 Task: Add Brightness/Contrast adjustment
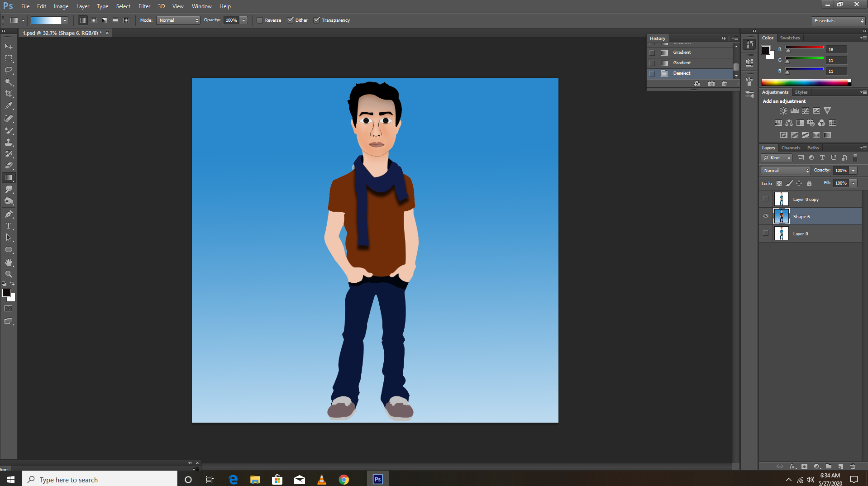pos(783,110)
